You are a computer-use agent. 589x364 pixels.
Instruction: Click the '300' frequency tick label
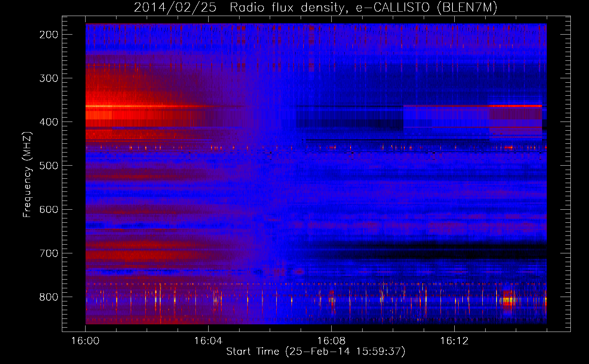tap(49, 78)
